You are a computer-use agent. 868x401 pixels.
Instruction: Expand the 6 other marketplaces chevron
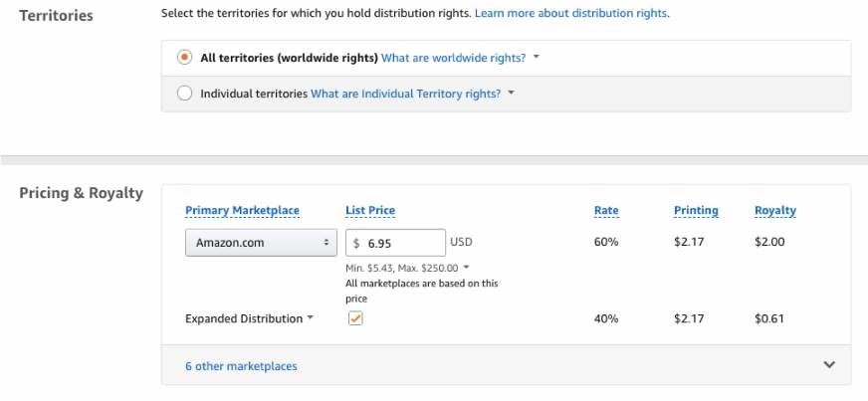829,365
